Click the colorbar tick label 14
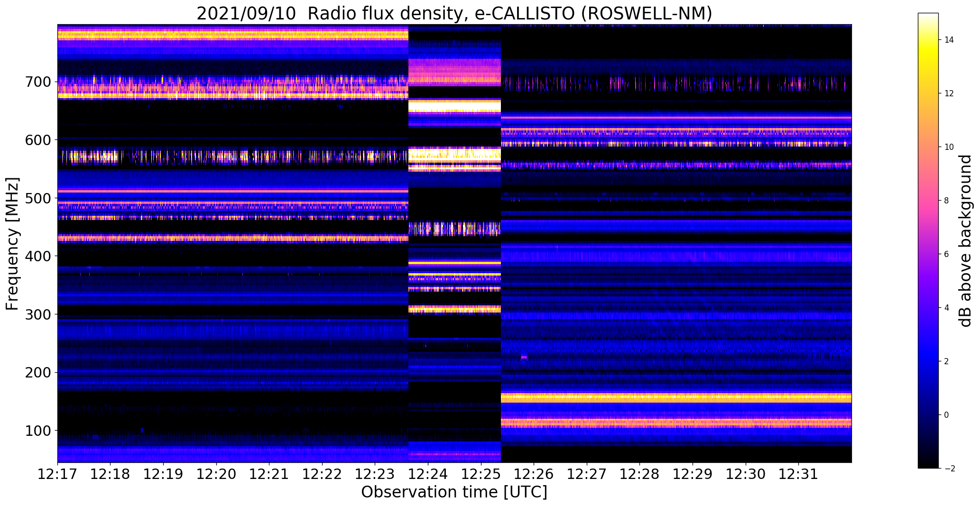The height and width of the screenshot is (506, 980). point(949,40)
